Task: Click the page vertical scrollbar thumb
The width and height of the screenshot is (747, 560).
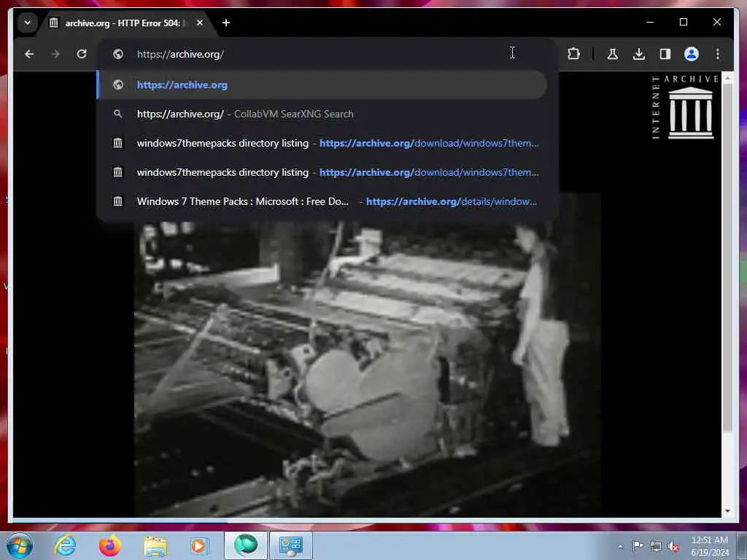Action: (x=727, y=260)
